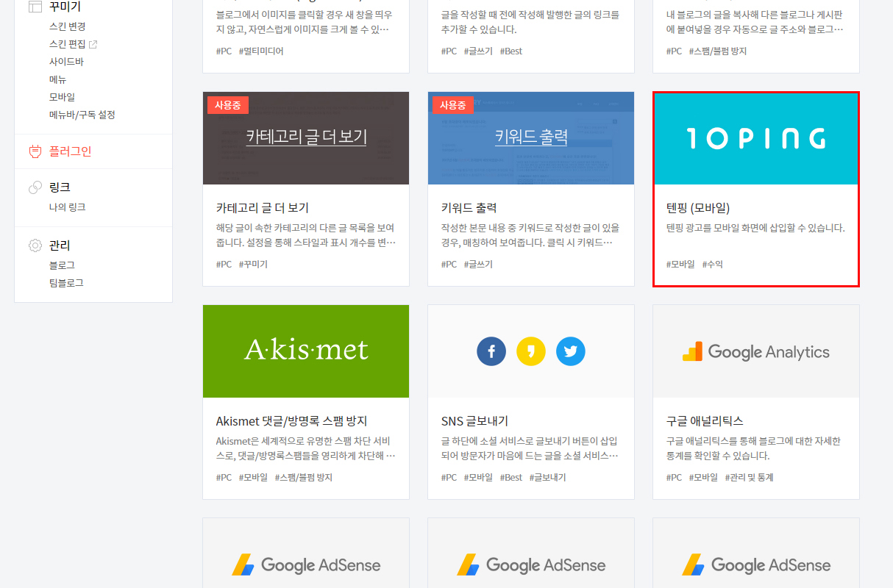The width and height of the screenshot is (893, 588).
Task: Click #멀티미디어 tag in top-left card
Action: pyautogui.click(x=261, y=51)
